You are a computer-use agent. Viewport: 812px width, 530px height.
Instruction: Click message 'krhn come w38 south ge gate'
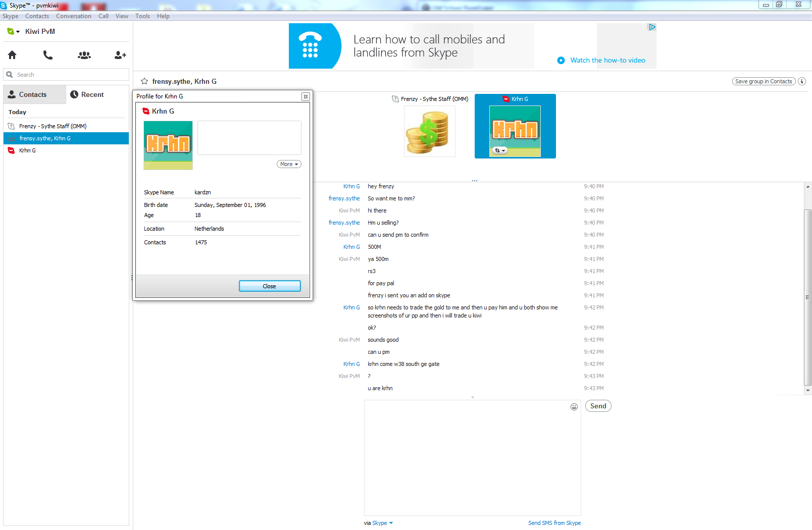403,364
